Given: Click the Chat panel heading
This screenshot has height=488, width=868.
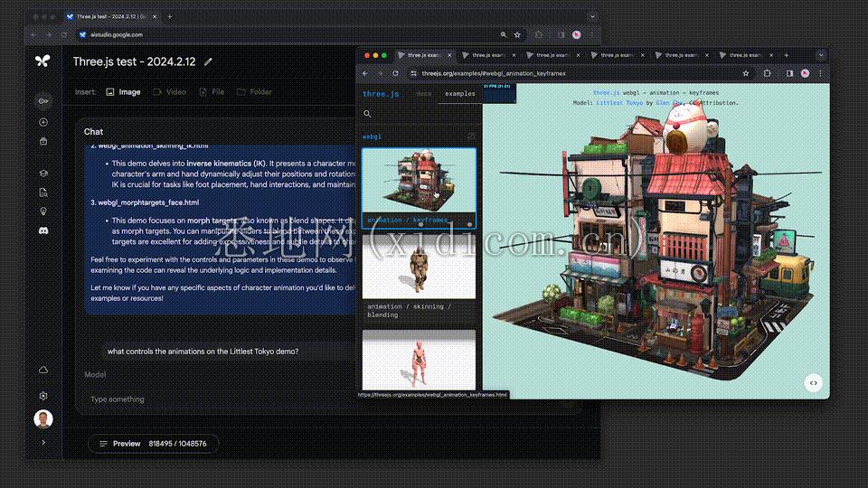Looking at the screenshot, I should [93, 132].
